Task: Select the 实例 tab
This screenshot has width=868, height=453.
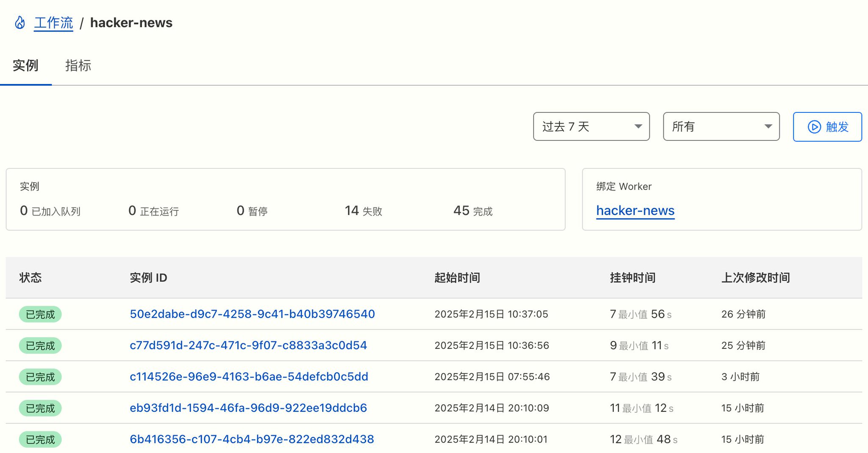Action: [x=25, y=66]
